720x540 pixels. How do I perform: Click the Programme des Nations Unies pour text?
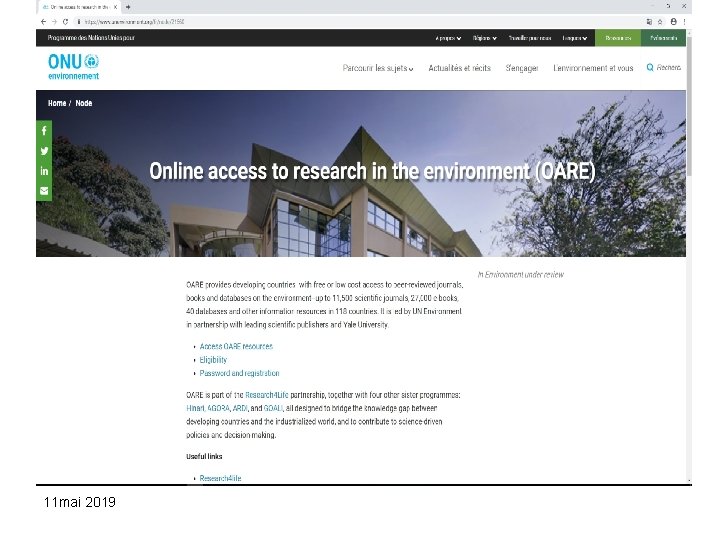click(x=91, y=38)
